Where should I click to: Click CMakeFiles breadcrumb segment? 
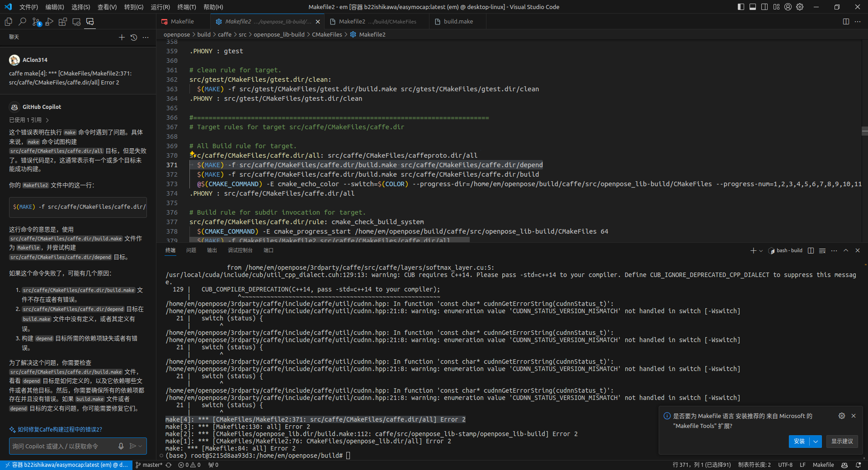tap(327, 34)
